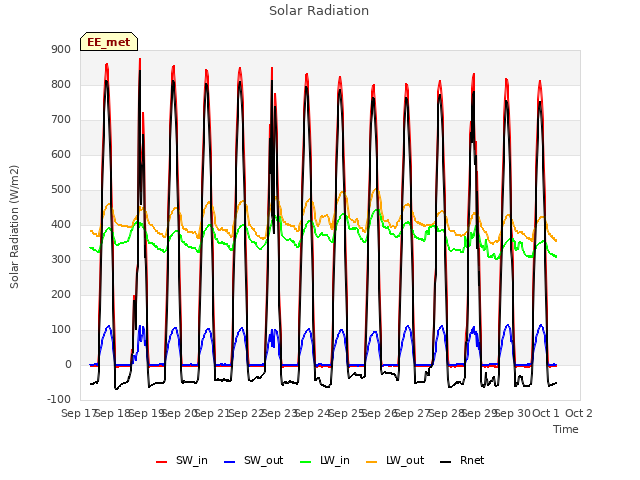The height and width of the screenshot is (480, 640).
Task: Click the Sep 17 x-axis tick label
Action: (78, 413)
